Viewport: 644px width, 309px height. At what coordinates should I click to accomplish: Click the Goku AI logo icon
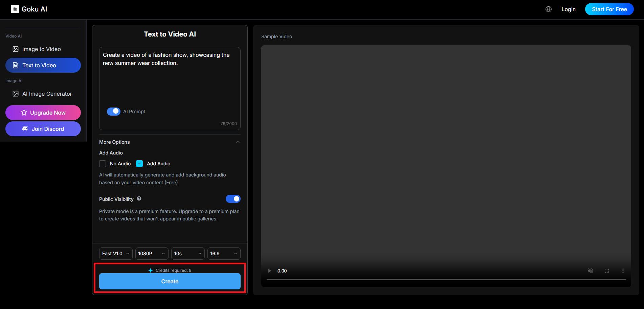pyautogui.click(x=15, y=9)
